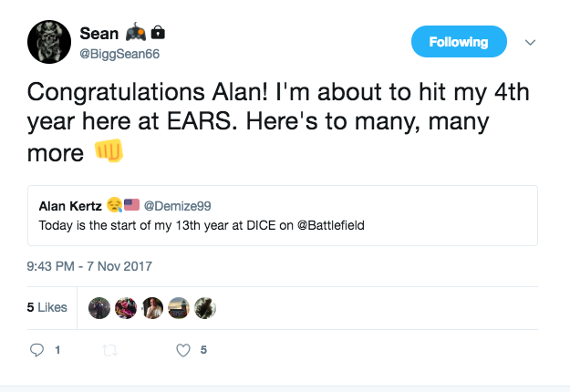Open fourth liker's avatar

pos(179,308)
